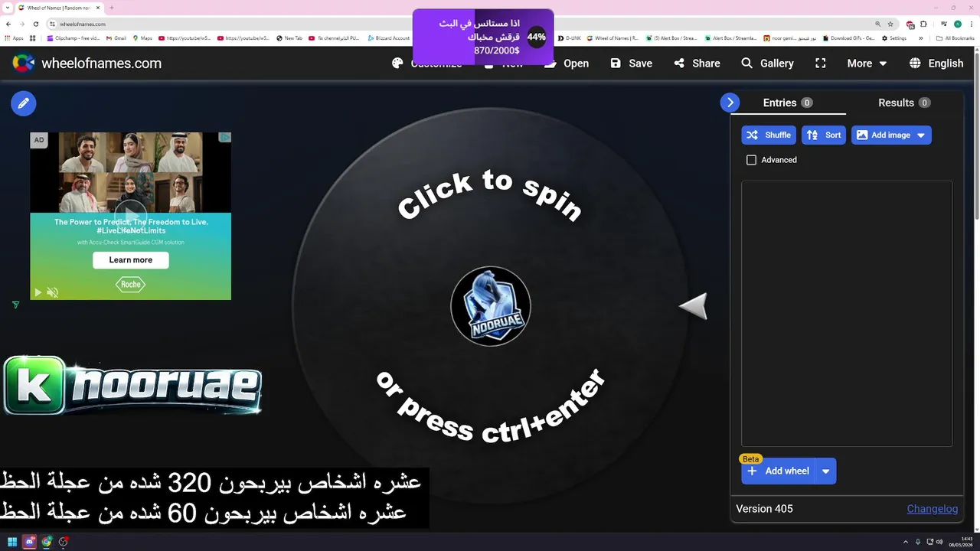The height and width of the screenshot is (551, 980).
Task: Open the tab search dropdown
Action: click(x=7, y=8)
